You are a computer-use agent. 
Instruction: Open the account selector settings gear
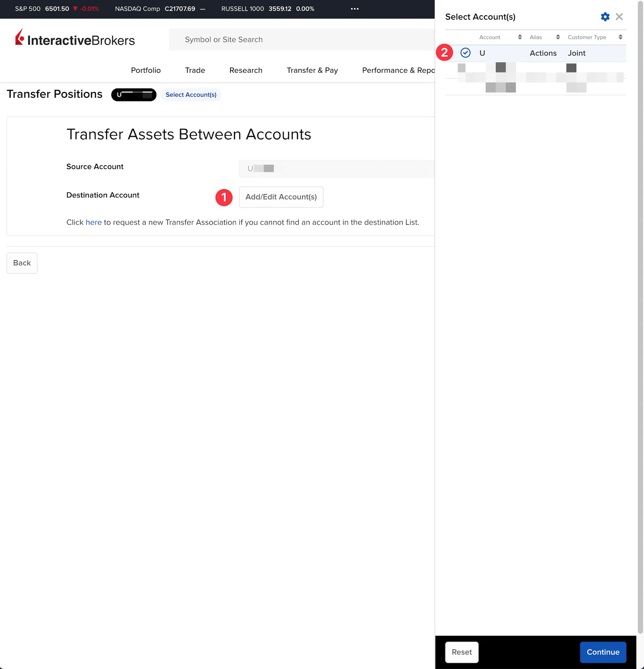(605, 17)
